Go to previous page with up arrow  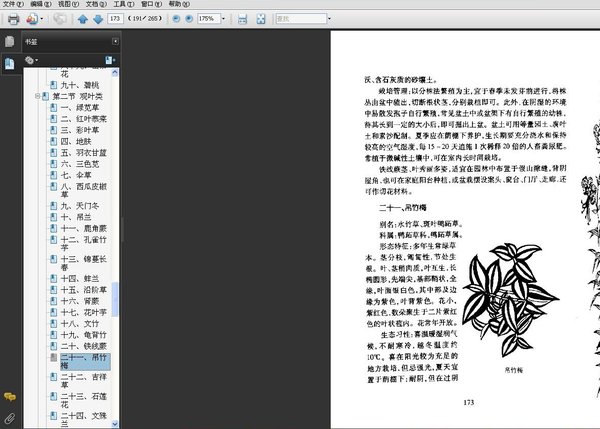(x=83, y=19)
